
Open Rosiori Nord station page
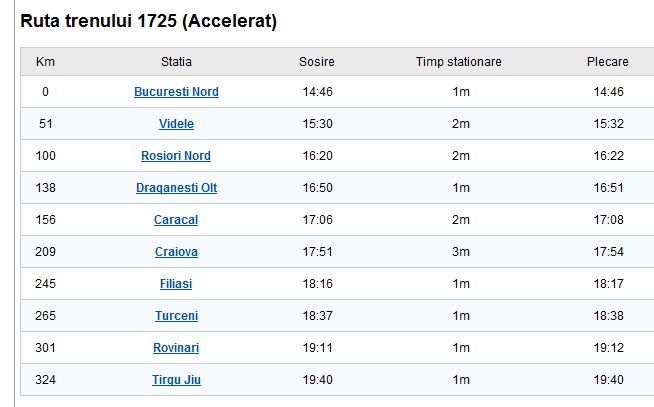[176, 156]
